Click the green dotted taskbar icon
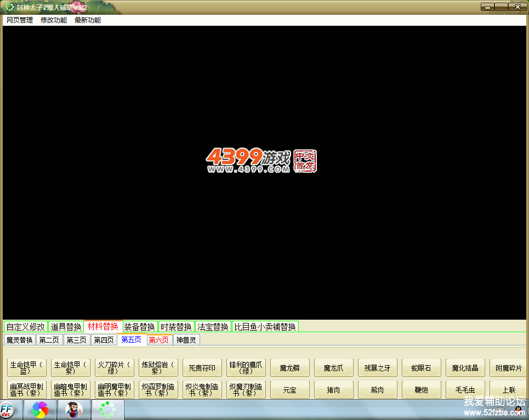Viewport: 529px width, 420px height. 107,410
